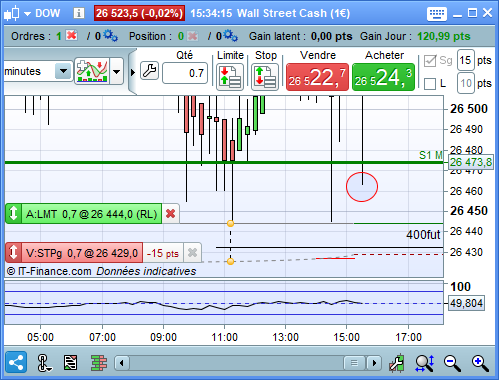499x380 pixels.
Task: Edit the 15 pts stop field
Action: (x=466, y=60)
